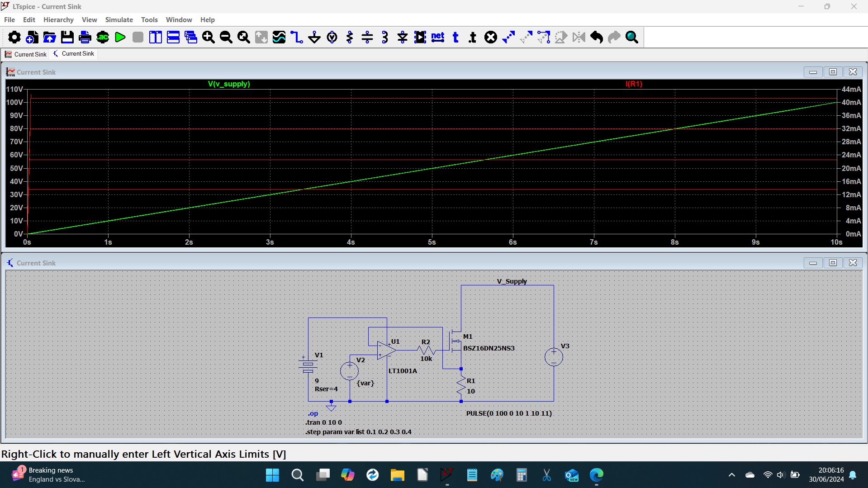Image resolution: width=868 pixels, height=488 pixels.
Task: Click the Mirror tool icon
Action: 579,37
